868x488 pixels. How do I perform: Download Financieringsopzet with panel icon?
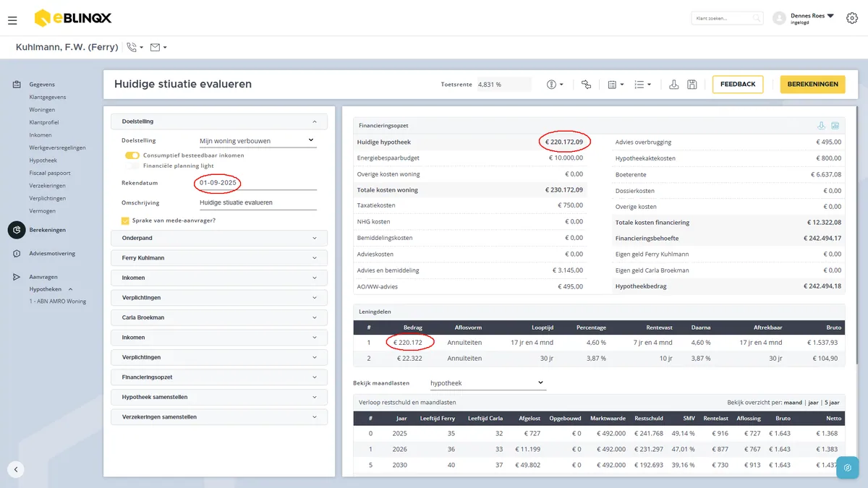[821, 126]
